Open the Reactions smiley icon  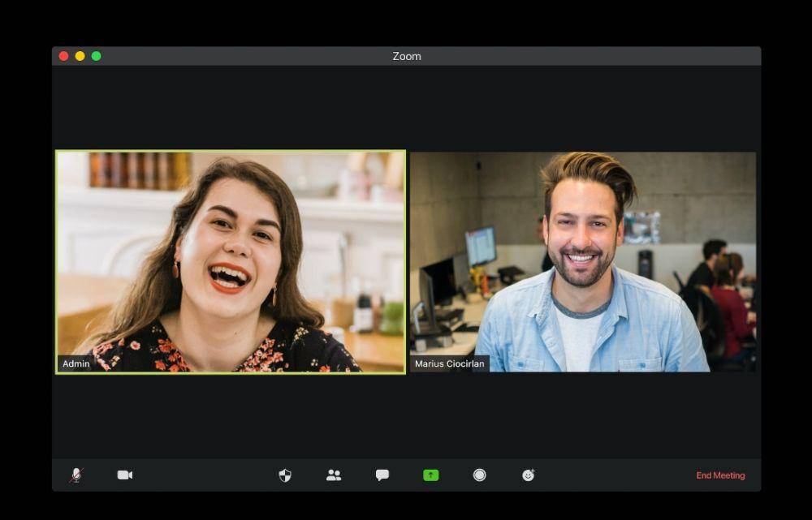click(529, 475)
